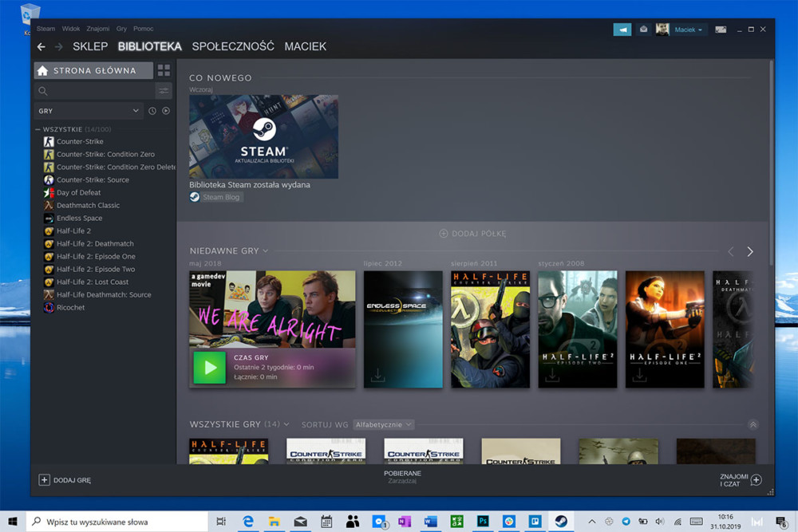Launch Big Picture mode icon

point(721,30)
